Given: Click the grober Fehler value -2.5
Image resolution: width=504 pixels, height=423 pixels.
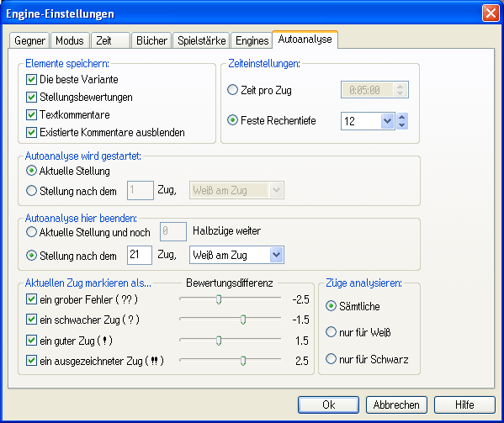Looking at the screenshot, I should 301,299.
